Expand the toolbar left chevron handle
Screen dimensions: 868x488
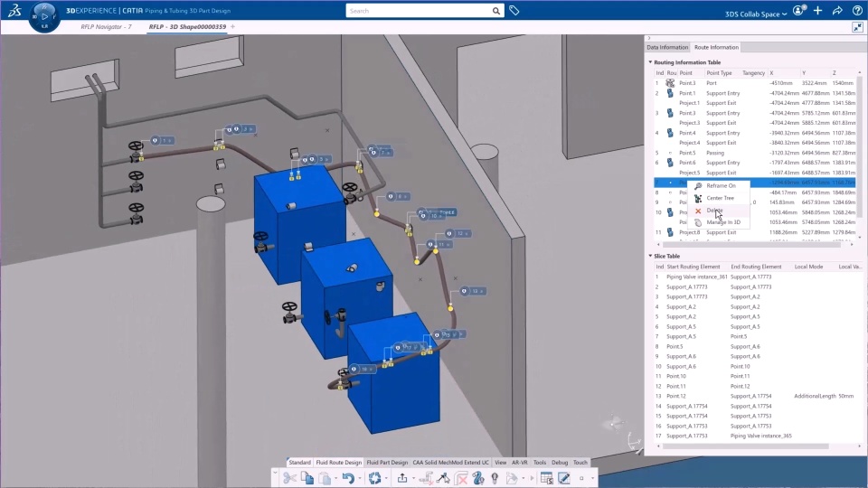[x=275, y=474]
